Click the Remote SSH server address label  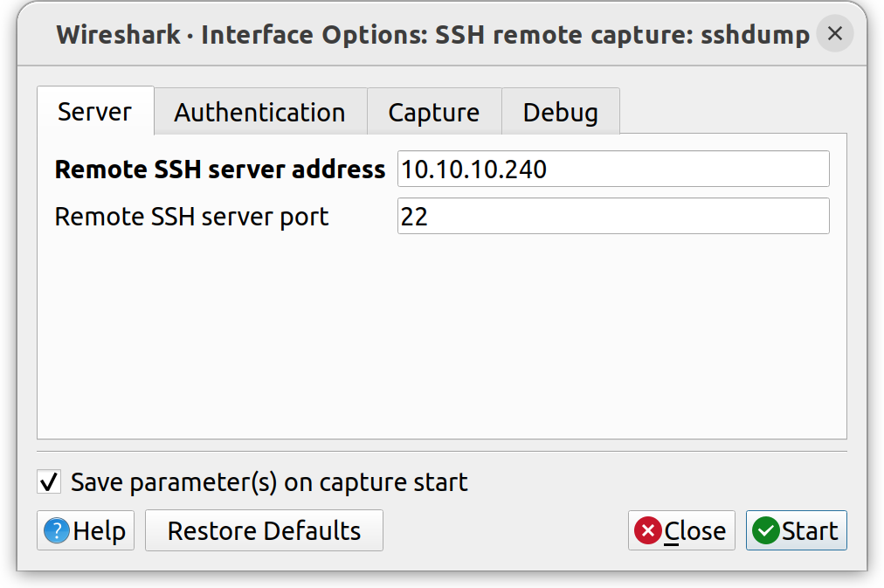(x=219, y=169)
